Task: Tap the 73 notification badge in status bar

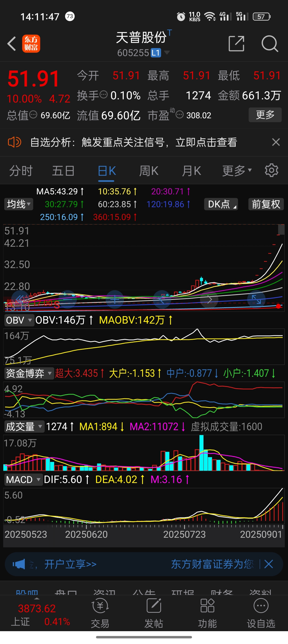Action: coord(70,16)
